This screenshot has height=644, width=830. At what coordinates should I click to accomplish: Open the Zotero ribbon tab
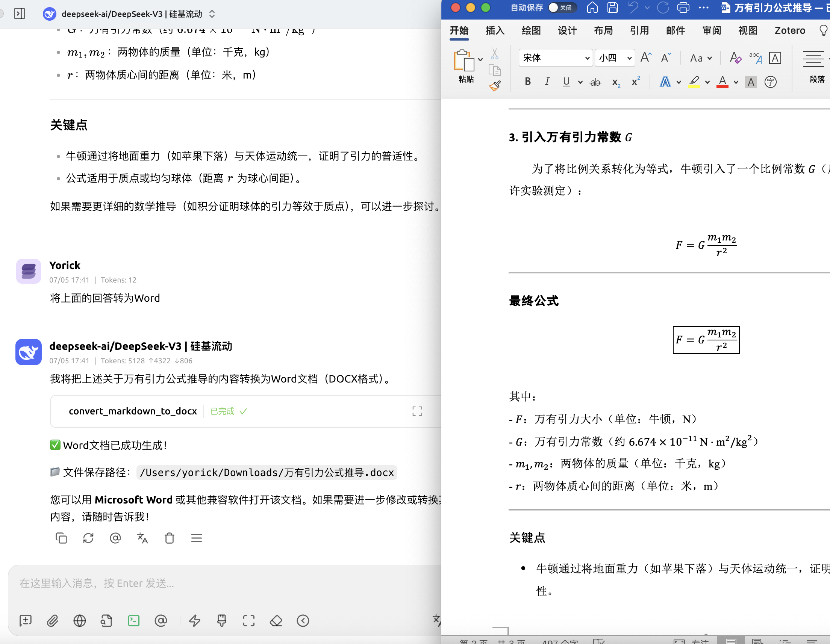coord(789,31)
